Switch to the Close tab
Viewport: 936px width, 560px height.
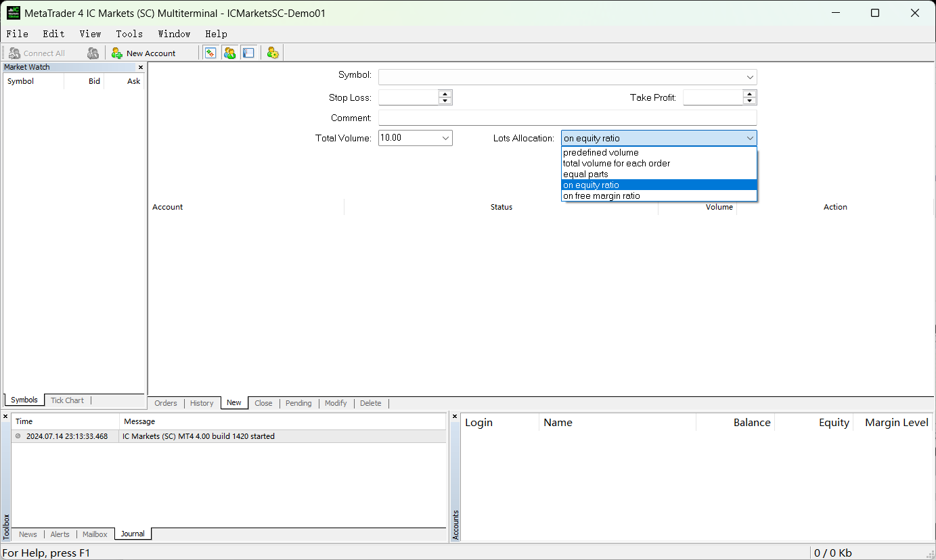point(263,403)
